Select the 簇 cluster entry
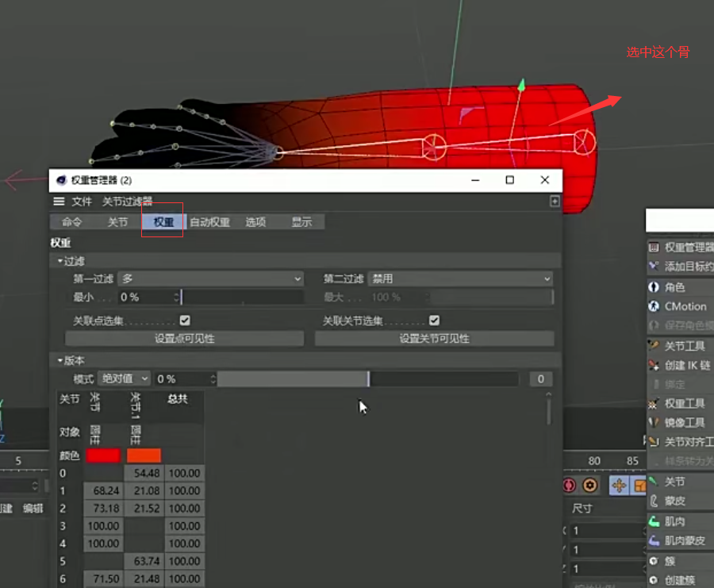Viewport: 714px width, 588px height. pyautogui.click(x=681, y=561)
